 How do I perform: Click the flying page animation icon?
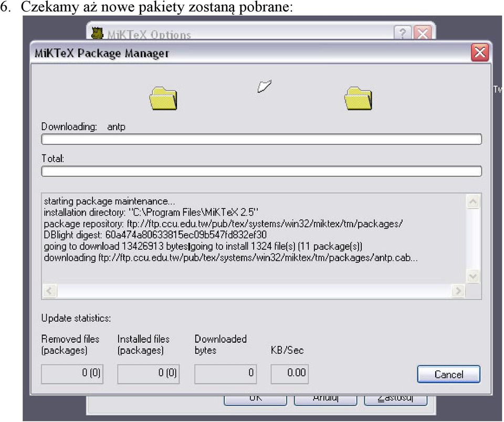[264, 86]
